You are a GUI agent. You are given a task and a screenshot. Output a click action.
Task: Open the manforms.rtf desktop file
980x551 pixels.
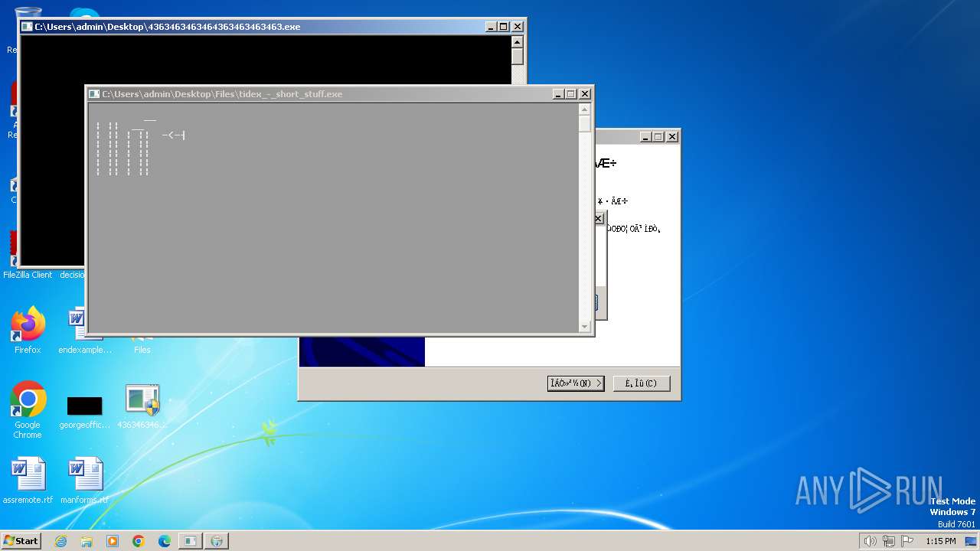coord(84,481)
